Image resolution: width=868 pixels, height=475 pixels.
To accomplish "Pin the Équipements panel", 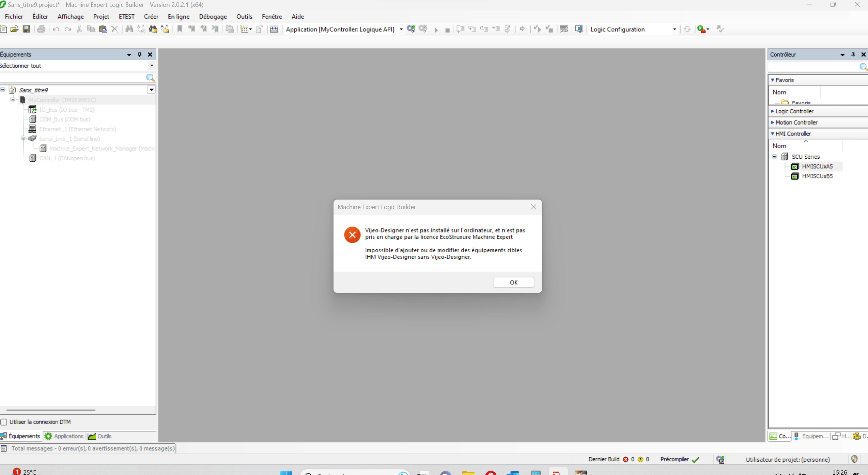I will [139, 54].
